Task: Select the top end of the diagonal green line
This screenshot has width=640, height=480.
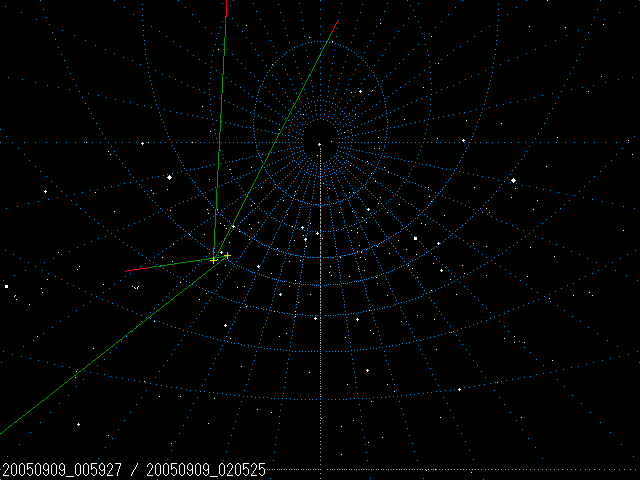Action: click(x=336, y=22)
